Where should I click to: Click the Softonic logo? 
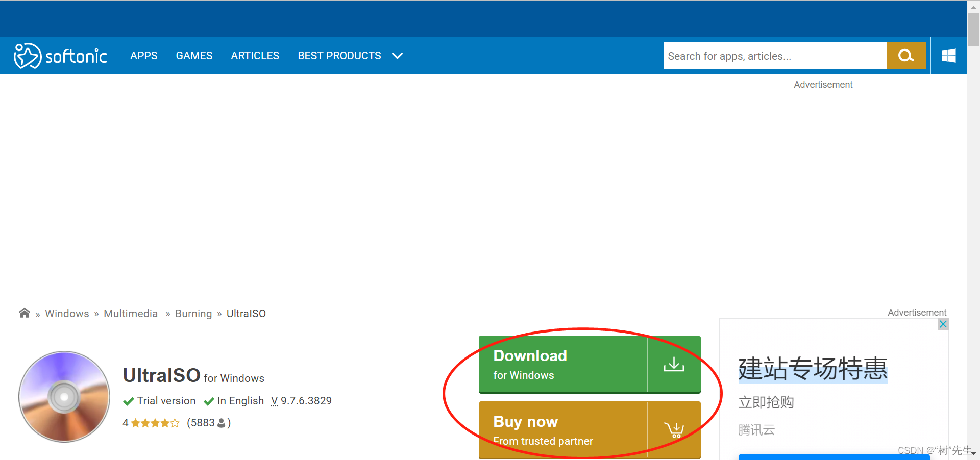click(61, 56)
